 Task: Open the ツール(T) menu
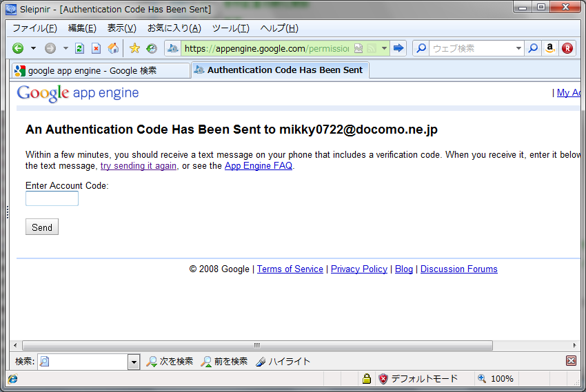coord(230,28)
